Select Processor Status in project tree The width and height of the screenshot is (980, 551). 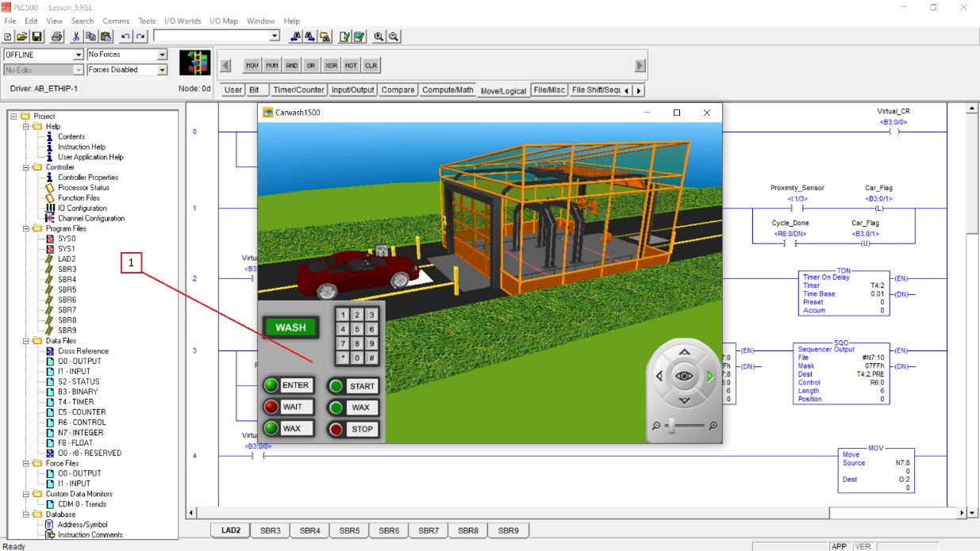[83, 188]
